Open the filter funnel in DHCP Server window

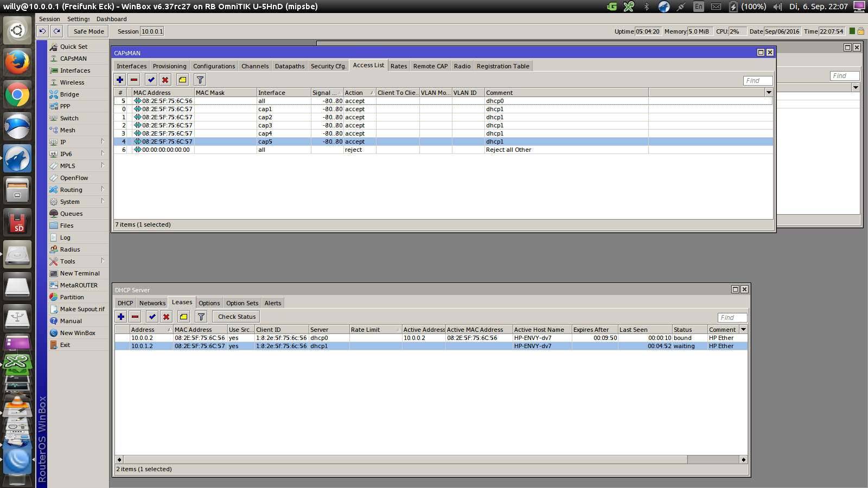[201, 317]
